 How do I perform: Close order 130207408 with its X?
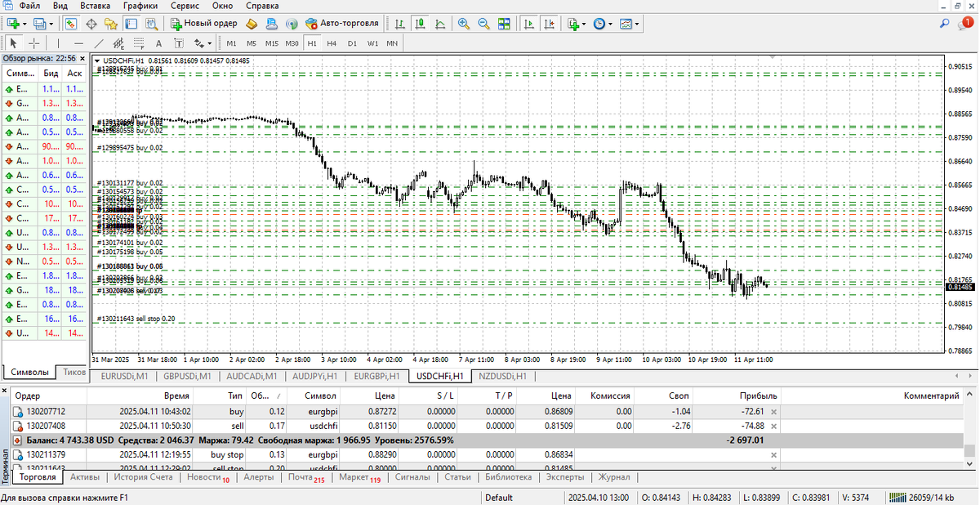pyautogui.click(x=774, y=426)
